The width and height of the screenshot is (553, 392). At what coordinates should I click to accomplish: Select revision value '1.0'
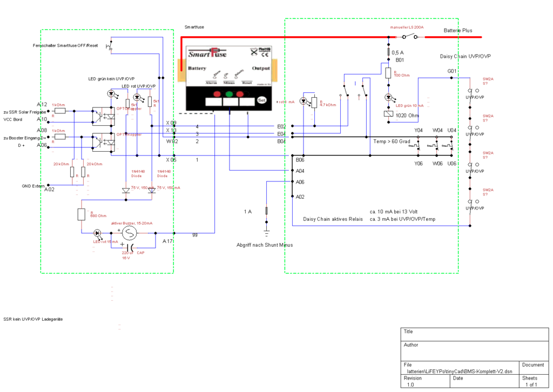point(410,385)
